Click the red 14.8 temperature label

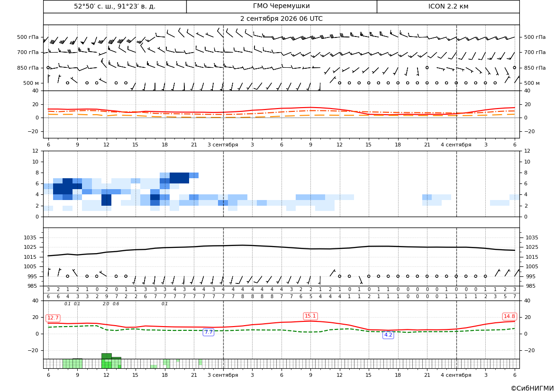[x=509, y=316]
